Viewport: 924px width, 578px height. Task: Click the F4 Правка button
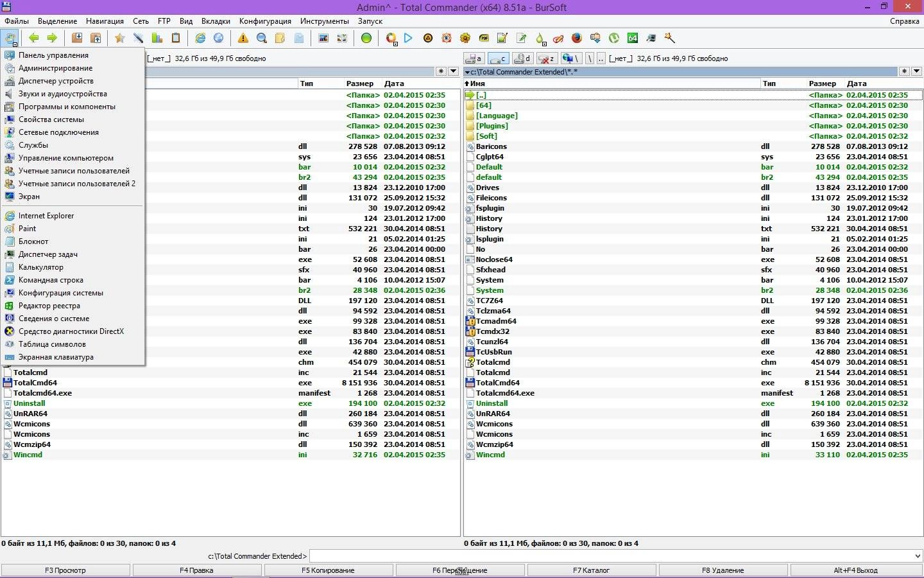tap(197, 570)
